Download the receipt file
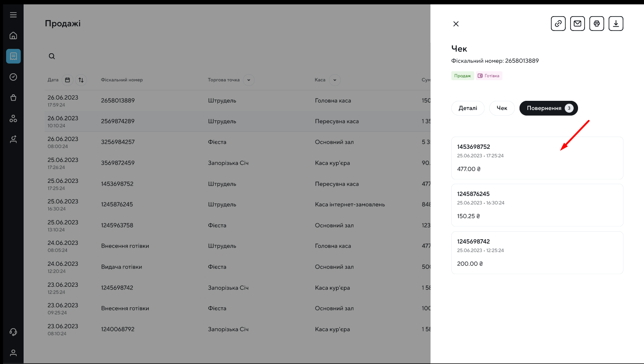The image size is (644, 364). click(x=616, y=24)
